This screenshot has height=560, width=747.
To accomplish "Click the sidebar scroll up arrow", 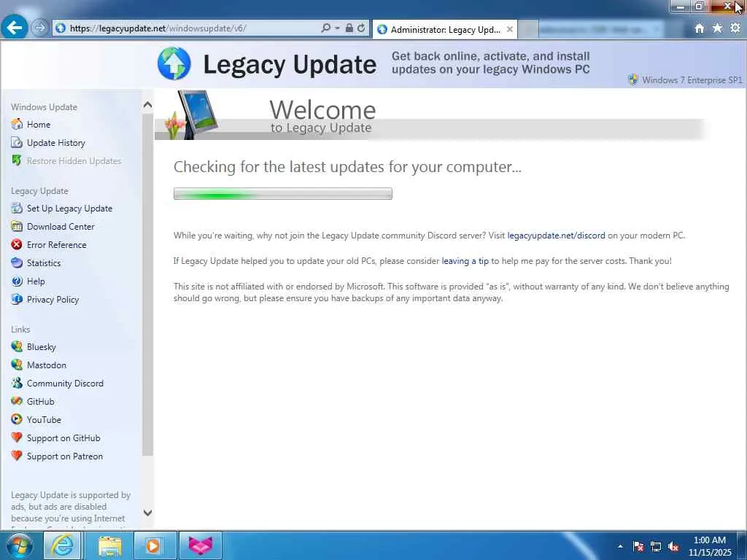I will pos(147,105).
